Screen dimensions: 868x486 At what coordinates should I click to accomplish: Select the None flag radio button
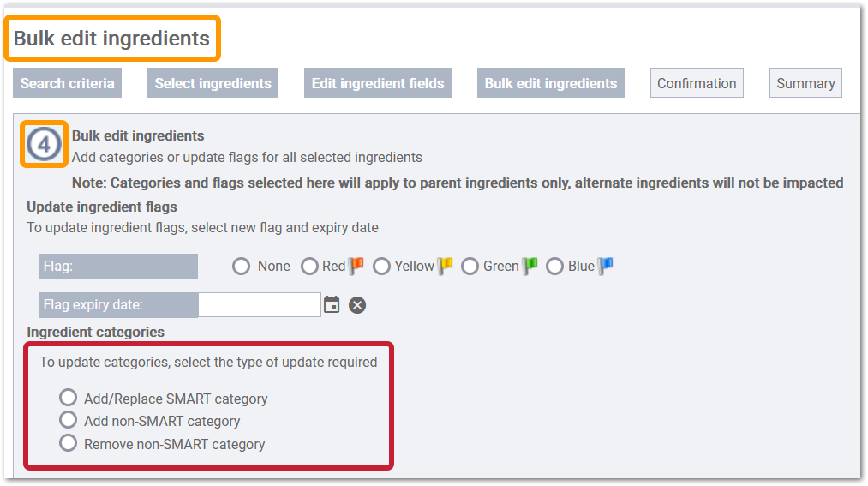click(x=241, y=267)
